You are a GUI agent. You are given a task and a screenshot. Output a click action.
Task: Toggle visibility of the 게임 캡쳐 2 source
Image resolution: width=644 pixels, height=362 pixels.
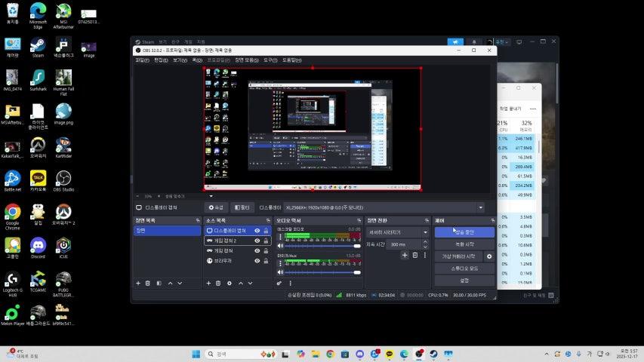point(257,241)
